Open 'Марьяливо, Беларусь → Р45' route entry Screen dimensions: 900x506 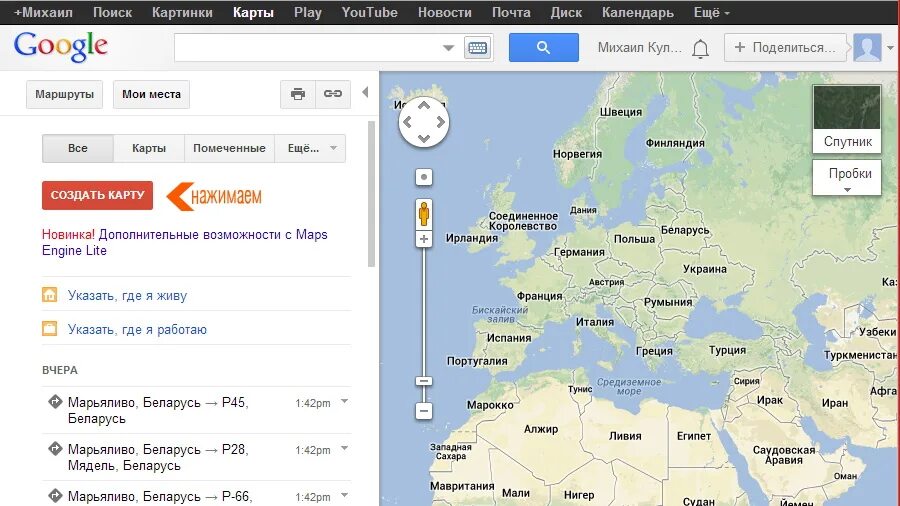pyautogui.click(x=158, y=410)
